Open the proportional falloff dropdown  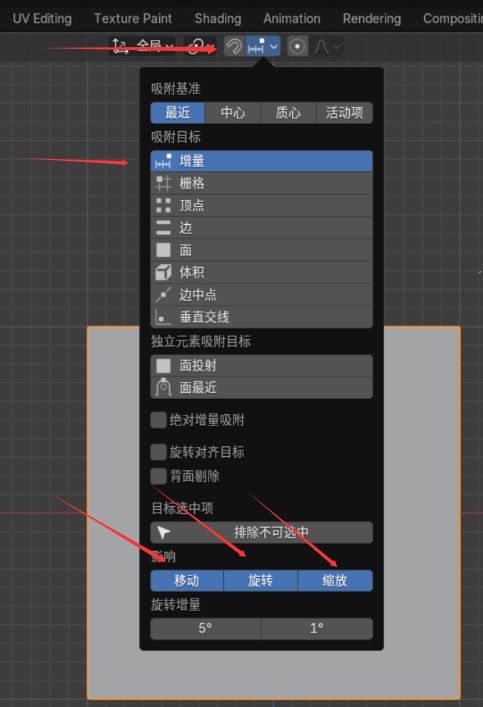pos(327,46)
